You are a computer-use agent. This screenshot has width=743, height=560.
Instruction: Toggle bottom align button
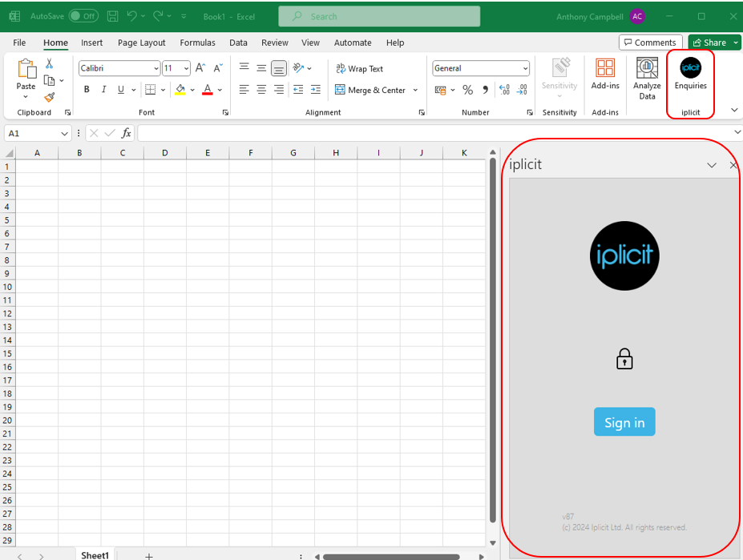[x=279, y=68]
